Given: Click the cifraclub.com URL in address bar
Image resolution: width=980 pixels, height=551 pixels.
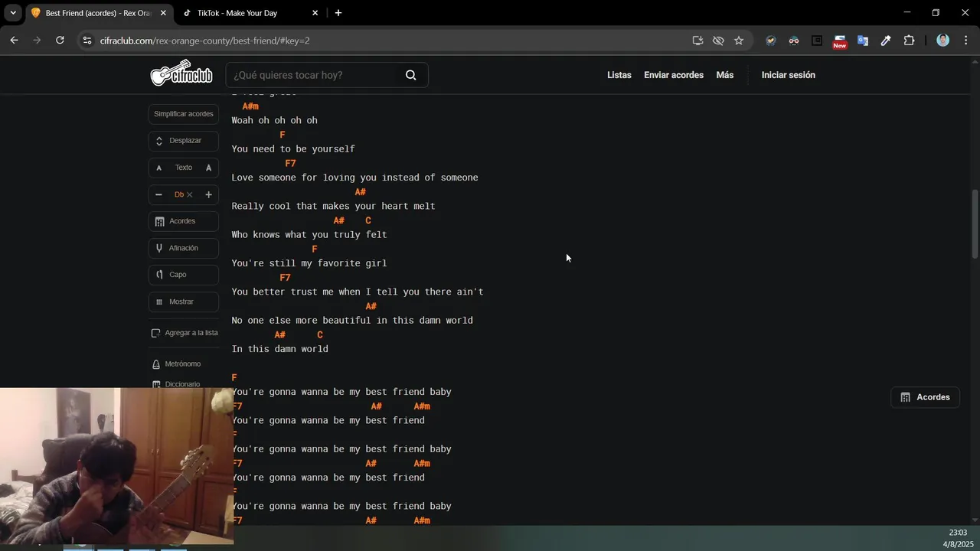Looking at the screenshot, I should (205, 41).
